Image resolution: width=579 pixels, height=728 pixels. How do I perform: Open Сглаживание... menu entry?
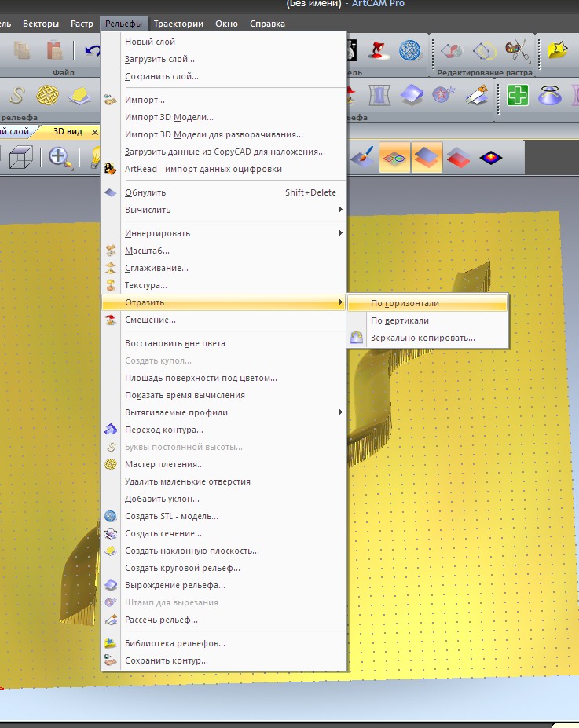pos(224,268)
